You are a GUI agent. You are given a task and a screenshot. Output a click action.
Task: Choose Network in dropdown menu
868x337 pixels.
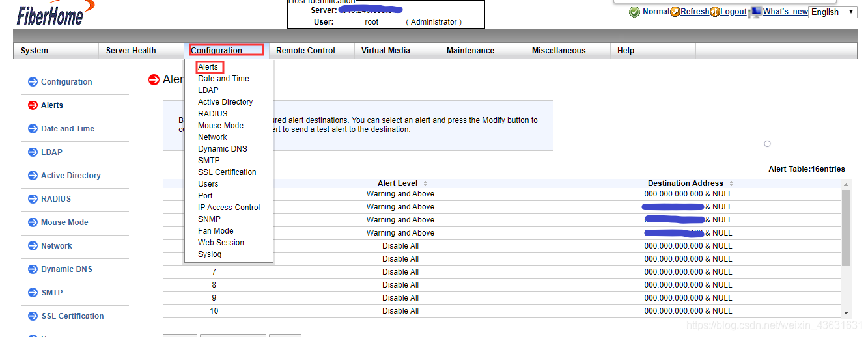(x=212, y=137)
